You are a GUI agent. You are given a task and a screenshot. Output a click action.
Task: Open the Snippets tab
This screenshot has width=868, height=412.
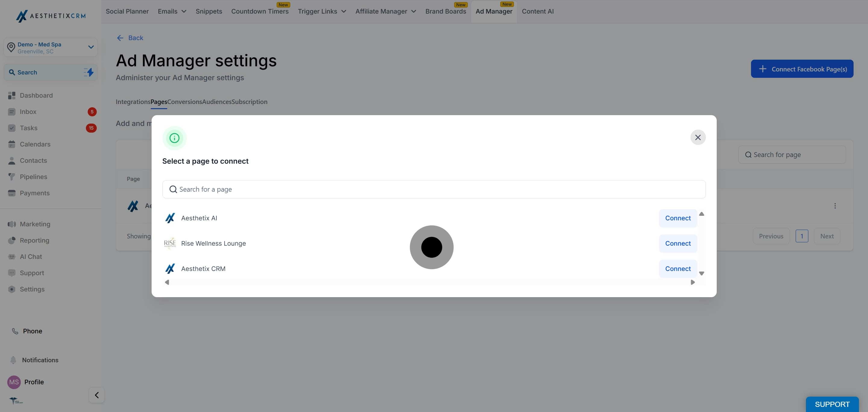pos(209,11)
